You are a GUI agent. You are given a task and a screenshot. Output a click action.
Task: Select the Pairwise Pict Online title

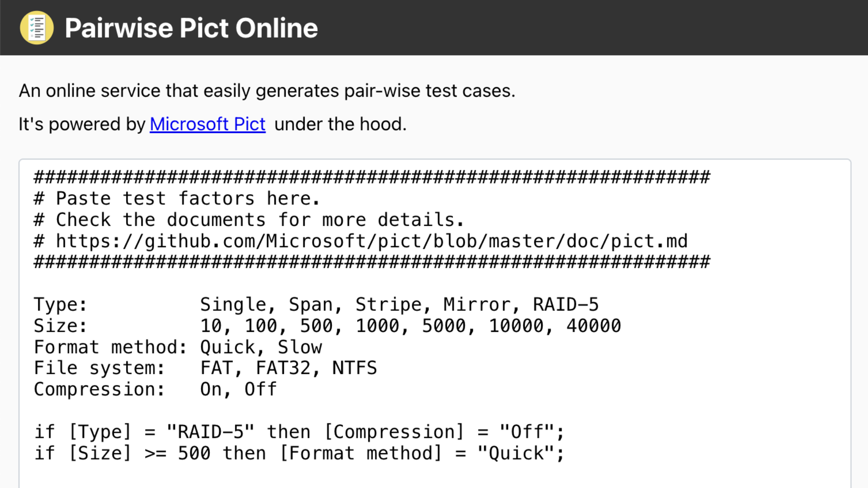click(x=191, y=28)
